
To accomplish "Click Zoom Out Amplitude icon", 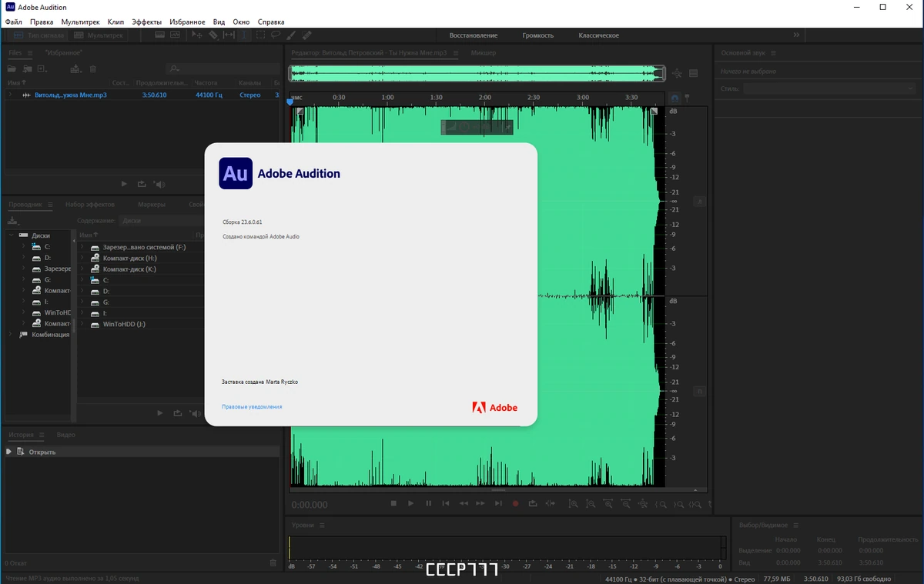I will pyautogui.click(x=591, y=503).
